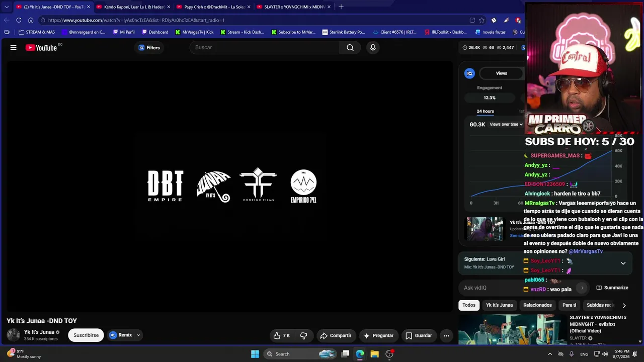Show more filter chips with right arrow
Screen dimensions: 644x362
(x=624, y=305)
